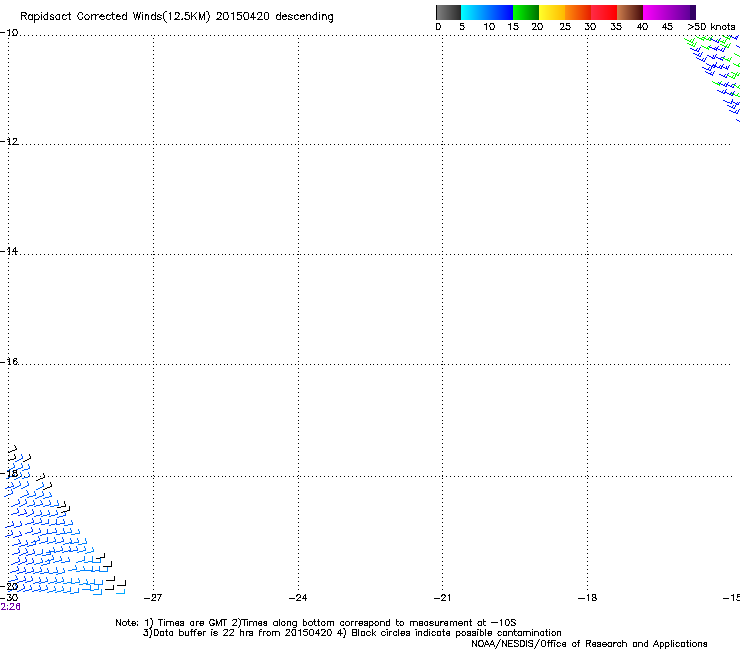Screen dimensions: 740x650
Task: Click the note 'Times are GMT'
Action: pyautogui.click(x=193, y=623)
